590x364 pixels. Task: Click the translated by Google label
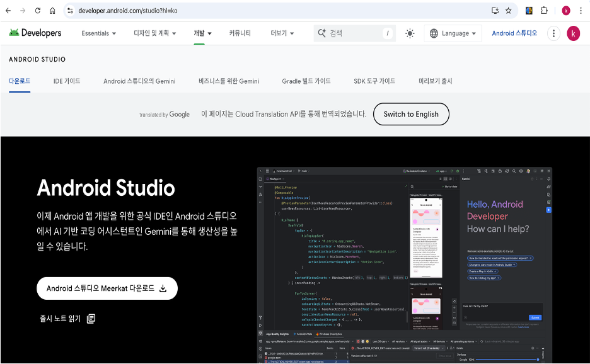point(165,115)
